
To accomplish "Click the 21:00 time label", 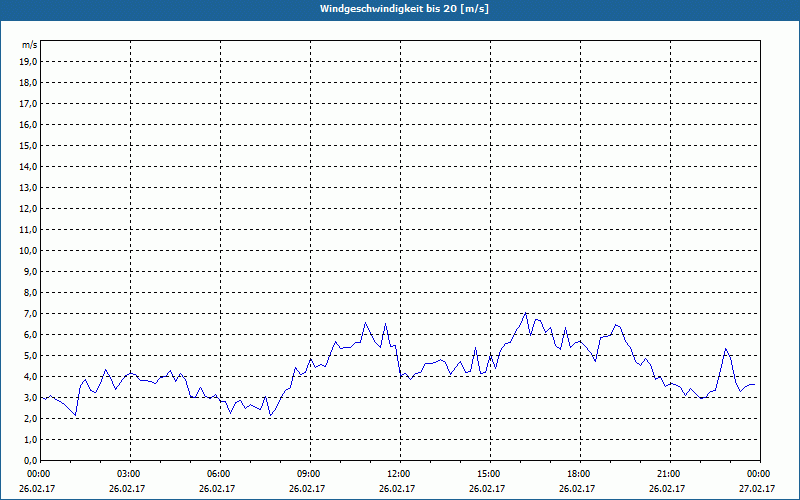I will (667, 474).
